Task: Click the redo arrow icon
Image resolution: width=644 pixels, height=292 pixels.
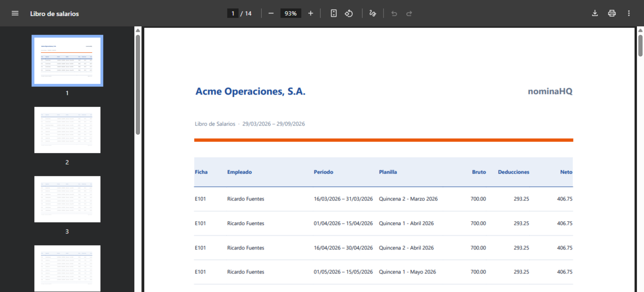Action: pyautogui.click(x=409, y=13)
